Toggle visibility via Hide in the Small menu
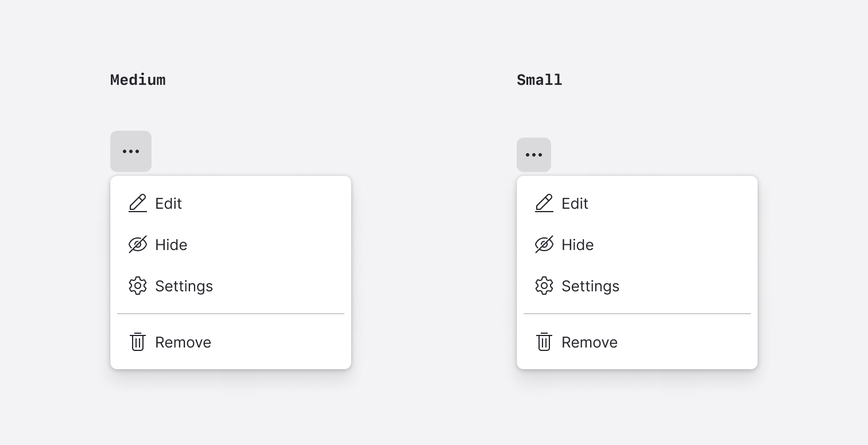 [x=577, y=244]
